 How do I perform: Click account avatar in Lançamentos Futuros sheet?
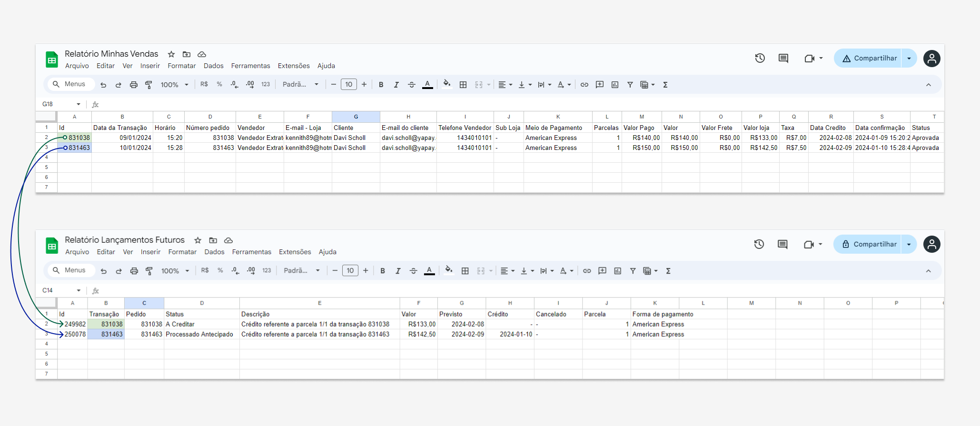coord(931,244)
